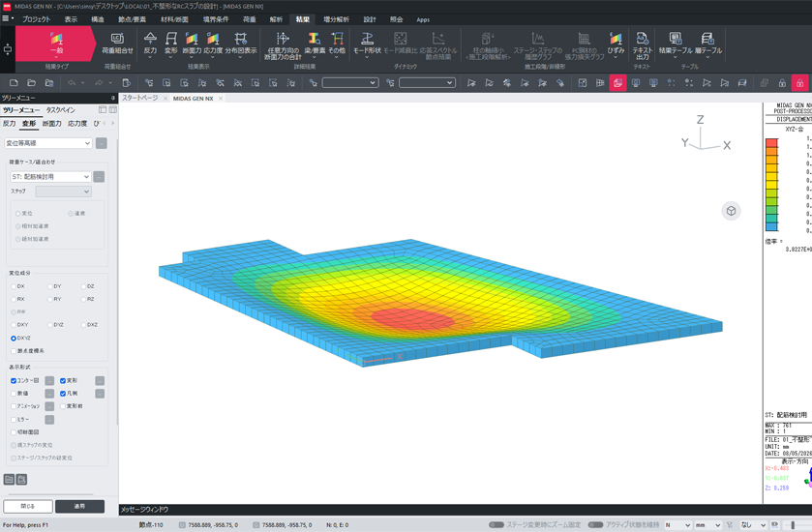
Task: Switch to the スタートページ tab
Action: pyautogui.click(x=139, y=98)
